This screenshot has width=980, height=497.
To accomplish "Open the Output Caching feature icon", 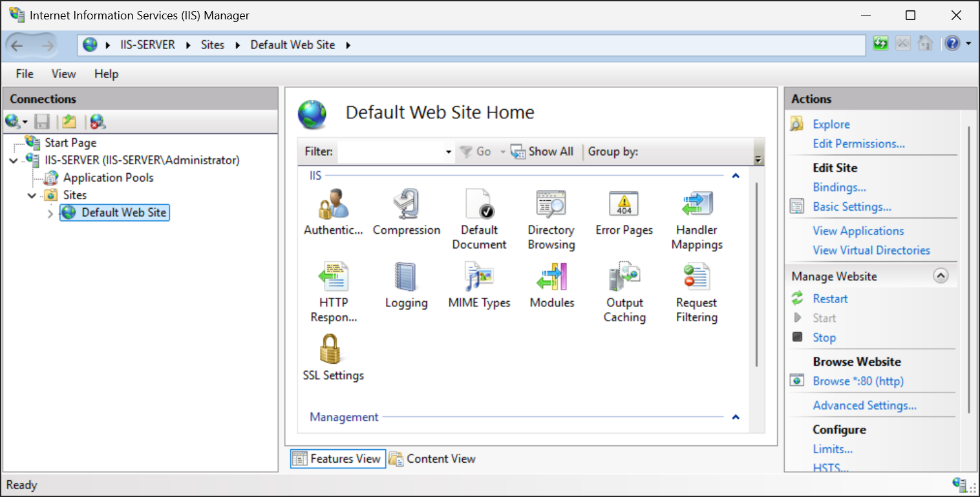I will point(624,277).
